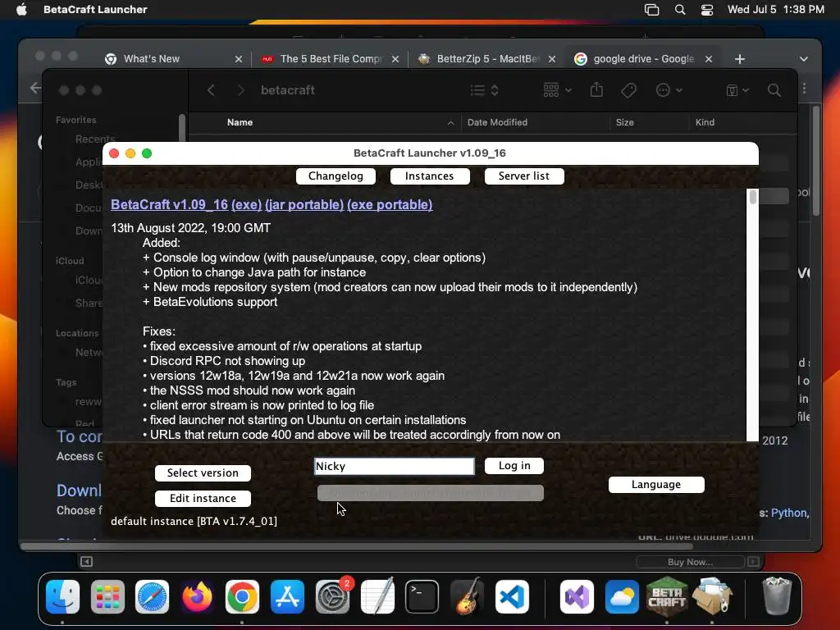Sort Finder list by Size column
Viewport: 840px width, 630px height.
pos(624,123)
